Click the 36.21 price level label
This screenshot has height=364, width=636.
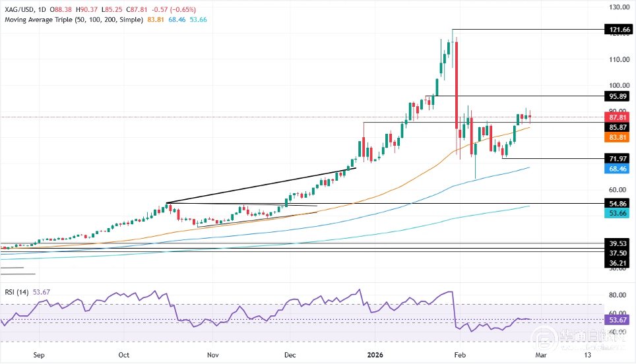[x=619, y=263]
